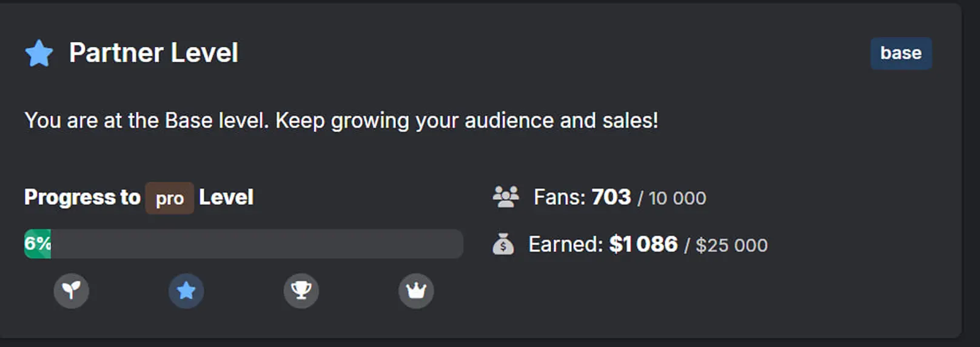Click the word 'Level' after pro badge
This screenshot has height=347, width=980.
226,198
